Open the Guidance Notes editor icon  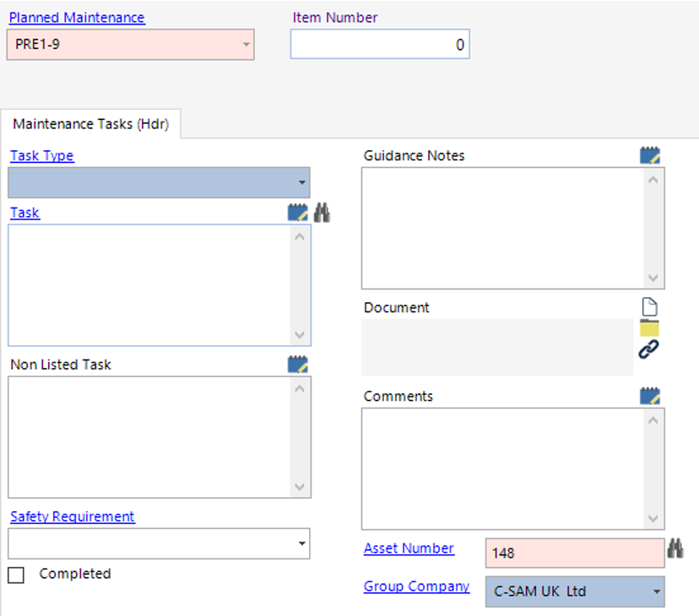tap(649, 154)
